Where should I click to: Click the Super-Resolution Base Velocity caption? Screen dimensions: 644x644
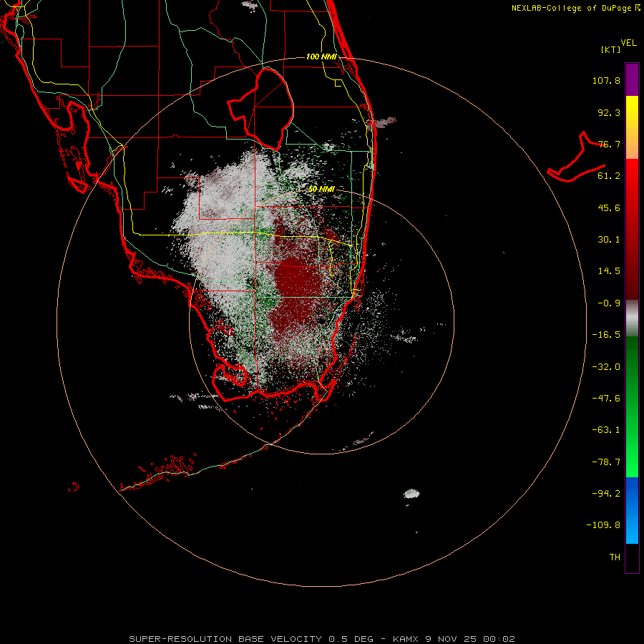click(321, 639)
